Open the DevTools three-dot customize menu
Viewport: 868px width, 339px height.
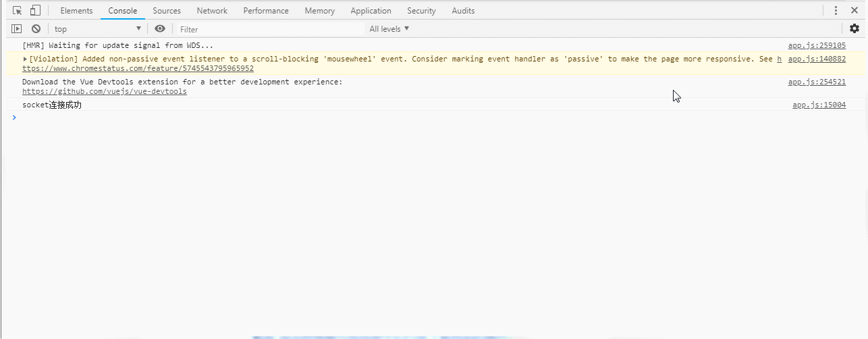point(836,11)
